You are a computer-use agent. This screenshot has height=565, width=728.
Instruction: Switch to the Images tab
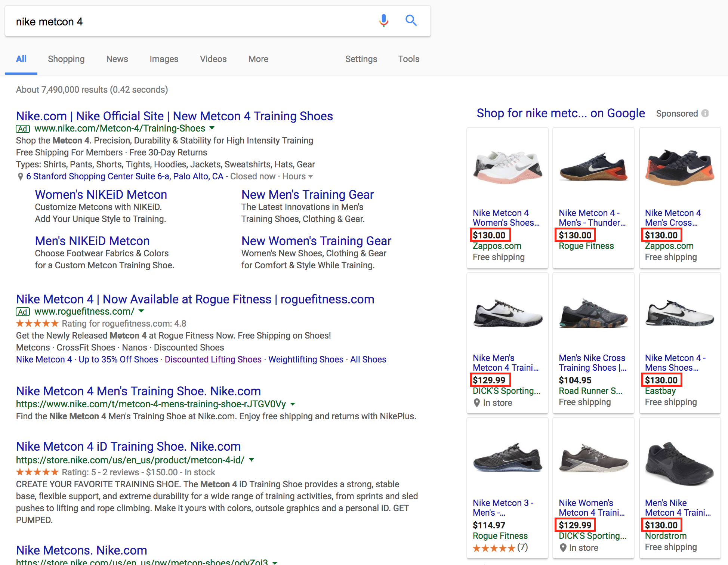pos(164,59)
